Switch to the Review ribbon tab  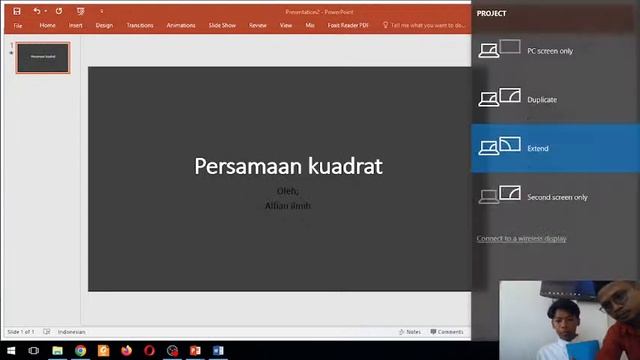pyautogui.click(x=258, y=25)
